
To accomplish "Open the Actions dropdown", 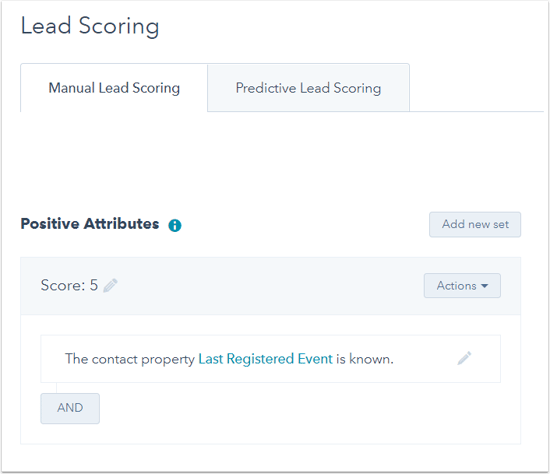I will pos(462,286).
